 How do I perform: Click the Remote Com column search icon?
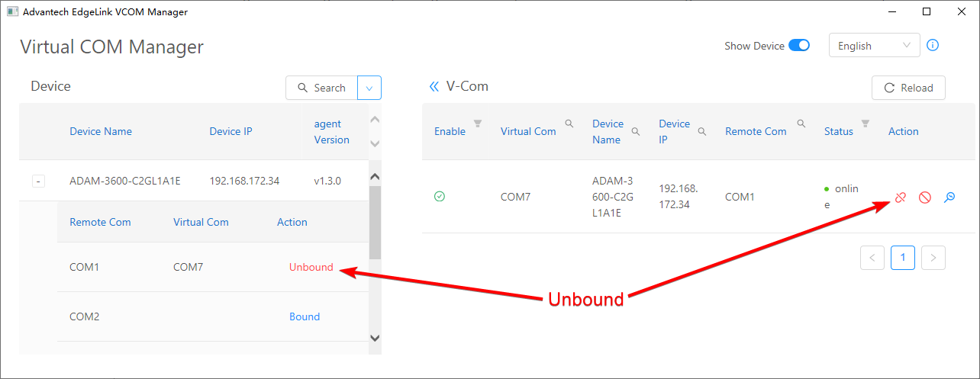click(801, 124)
